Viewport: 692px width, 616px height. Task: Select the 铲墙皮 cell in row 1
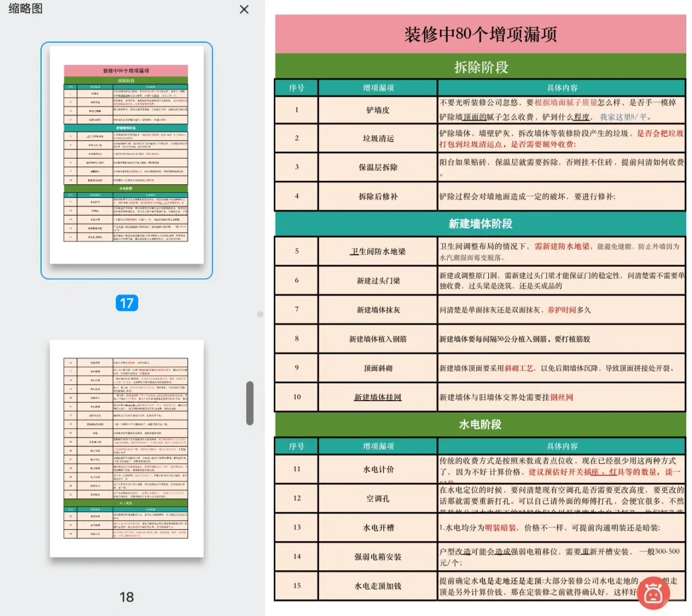click(x=376, y=110)
